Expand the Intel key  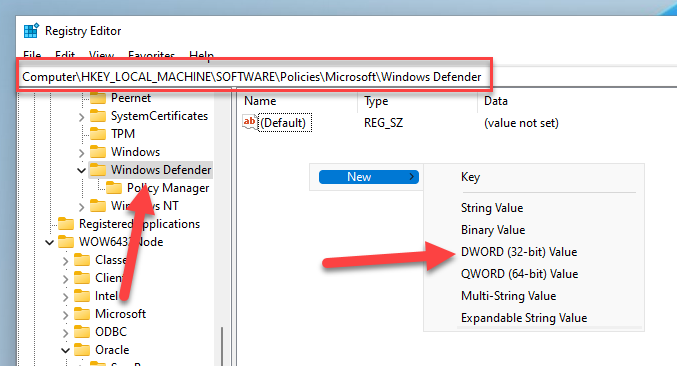pos(66,297)
